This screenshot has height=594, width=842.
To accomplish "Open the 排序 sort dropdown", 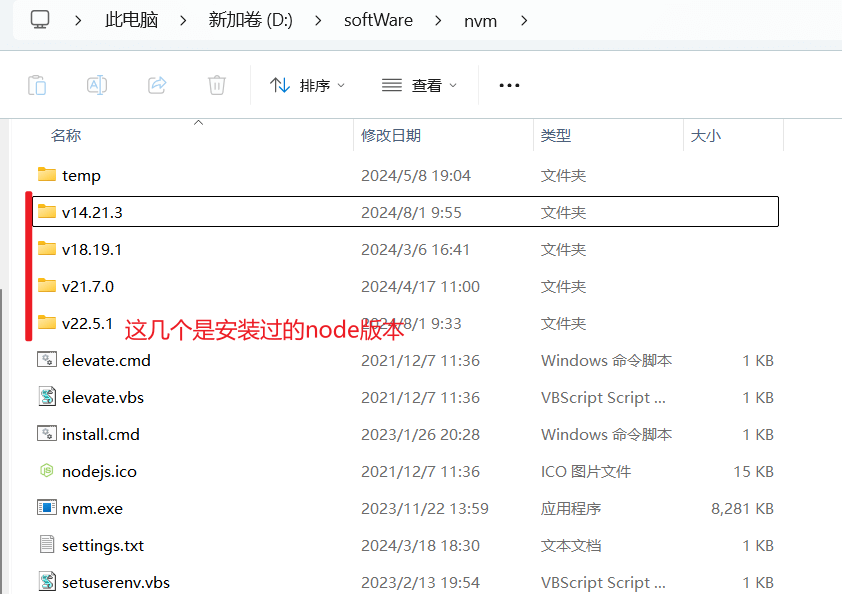I will (x=307, y=85).
